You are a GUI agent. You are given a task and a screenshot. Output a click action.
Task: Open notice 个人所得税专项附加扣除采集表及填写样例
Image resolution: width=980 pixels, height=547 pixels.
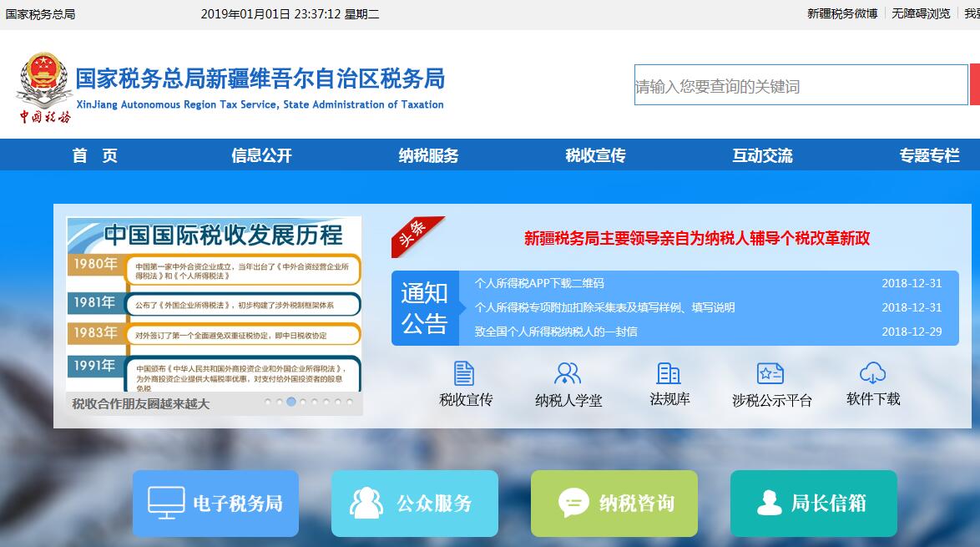604,307
